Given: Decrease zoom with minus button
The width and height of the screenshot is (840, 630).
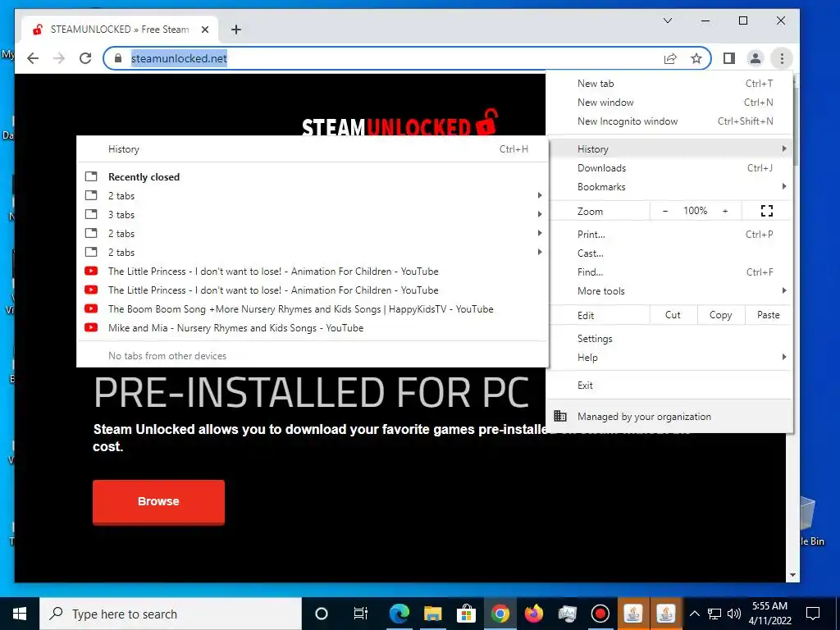Looking at the screenshot, I should click(x=665, y=211).
